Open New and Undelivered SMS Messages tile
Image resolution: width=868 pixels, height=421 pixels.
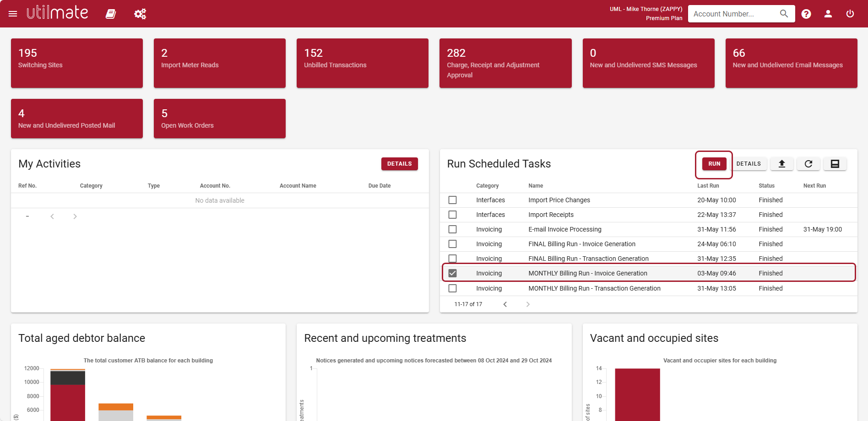pyautogui.click(x=648, y=63)
